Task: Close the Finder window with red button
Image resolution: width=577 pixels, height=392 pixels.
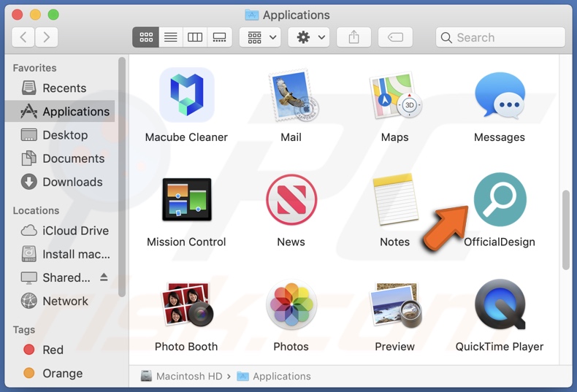Action: [x=18, y=15]
